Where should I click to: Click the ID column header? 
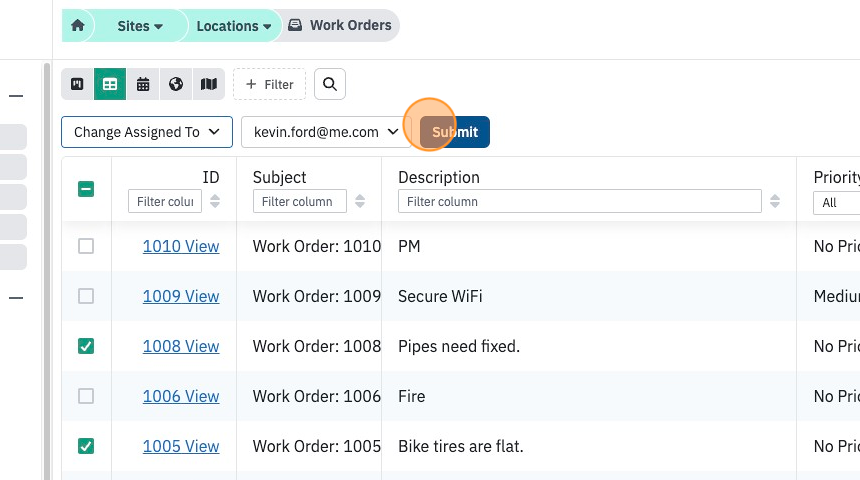211,177
